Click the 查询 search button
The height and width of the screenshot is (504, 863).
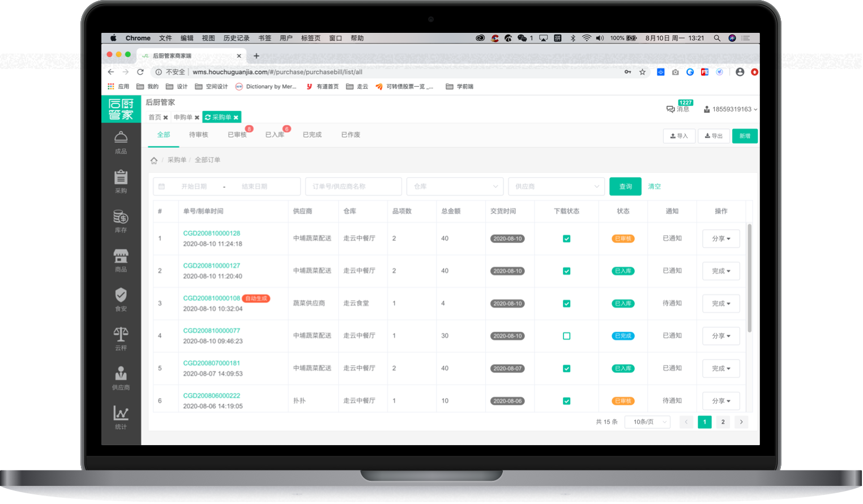point(625,186)
